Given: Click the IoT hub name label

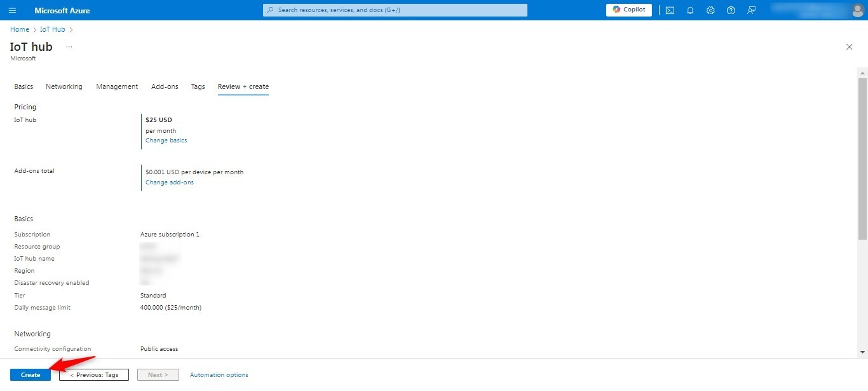Looking at the screenshot, I should point(34,259).
